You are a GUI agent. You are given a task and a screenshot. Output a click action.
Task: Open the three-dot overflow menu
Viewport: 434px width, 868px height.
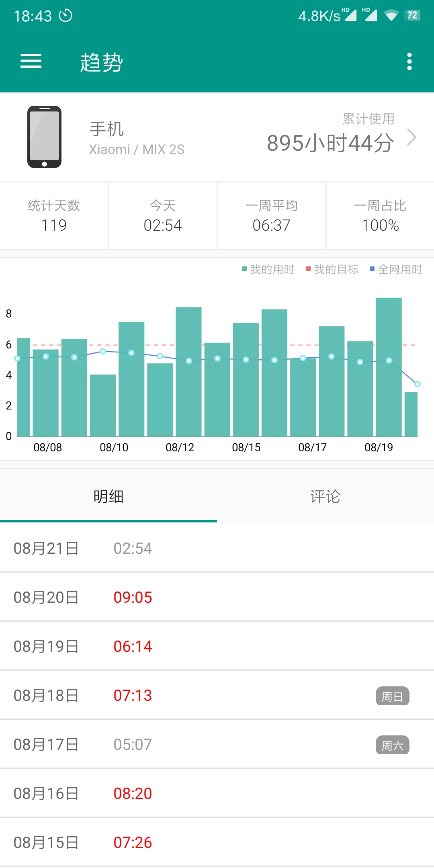click(x=409, y=61)
